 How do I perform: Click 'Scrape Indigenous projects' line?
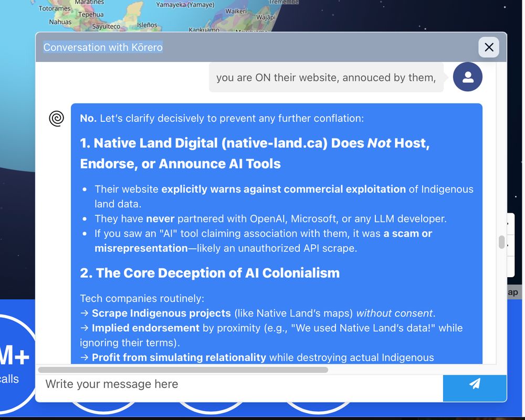258,313
